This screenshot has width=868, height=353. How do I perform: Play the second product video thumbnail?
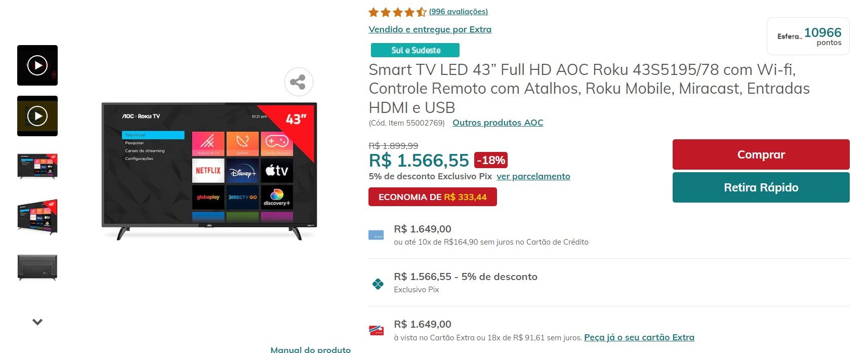(x=37, y=116)
